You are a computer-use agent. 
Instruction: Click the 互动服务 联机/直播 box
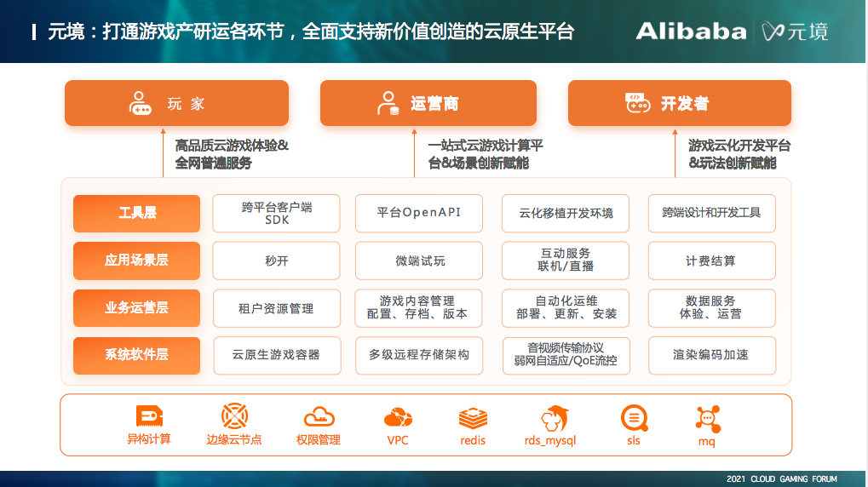pyautogui.click(x=566, y=261)
